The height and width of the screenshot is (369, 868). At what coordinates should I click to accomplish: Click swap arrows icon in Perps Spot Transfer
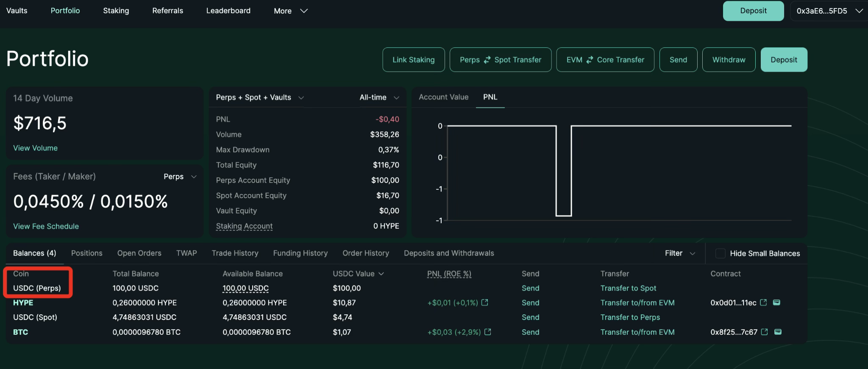tap(487, 60)
